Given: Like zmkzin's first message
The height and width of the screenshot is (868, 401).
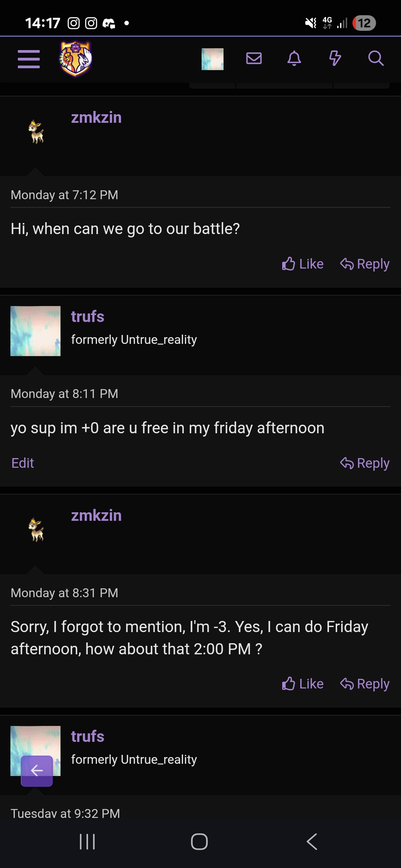Looking at the screenshot, I should [x=303, y=264].
